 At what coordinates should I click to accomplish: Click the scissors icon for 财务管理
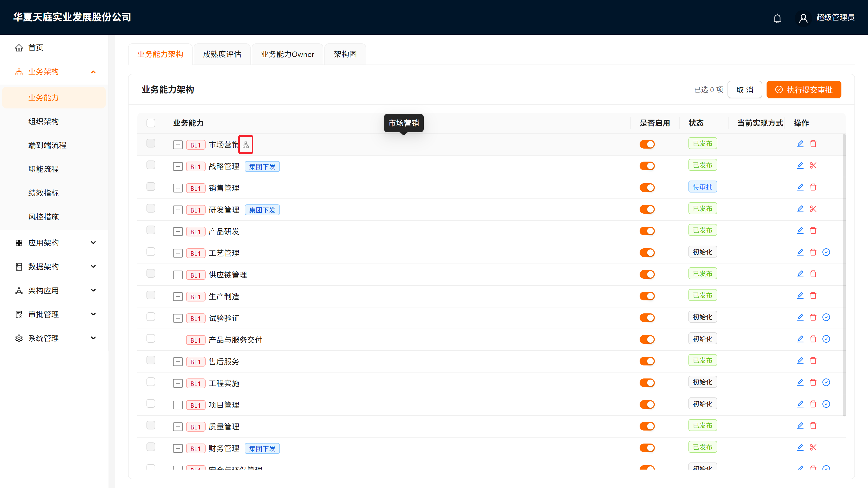(813, 447)
